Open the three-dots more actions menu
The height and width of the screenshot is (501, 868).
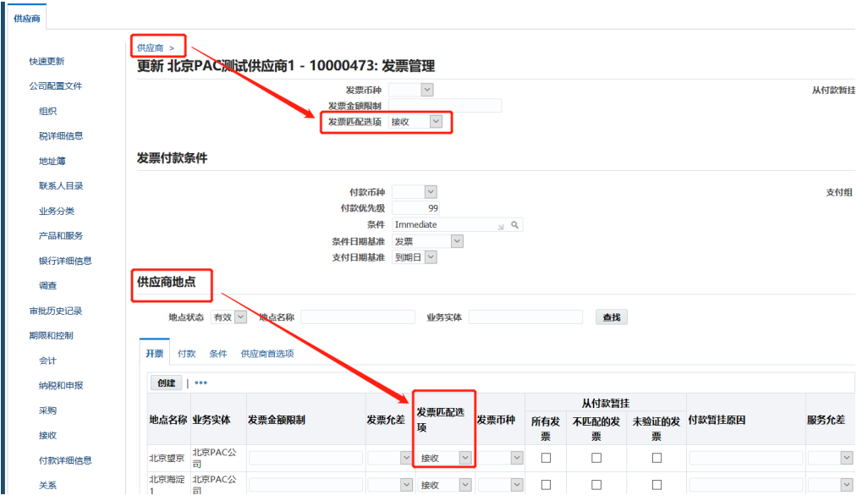point(201,383)
